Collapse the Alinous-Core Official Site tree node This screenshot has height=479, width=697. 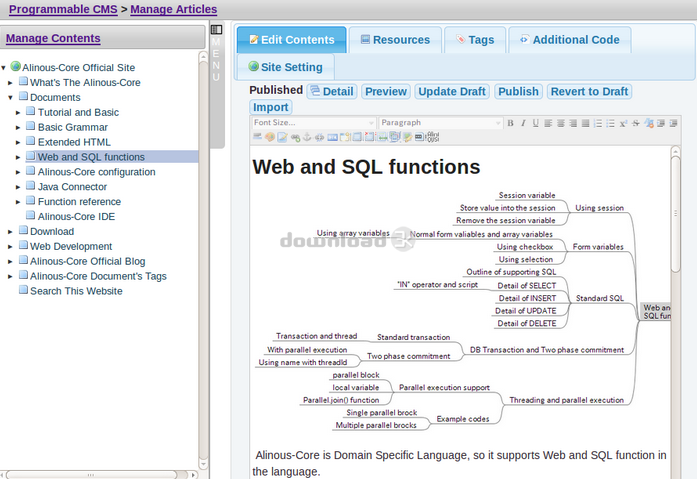point(4,68)
